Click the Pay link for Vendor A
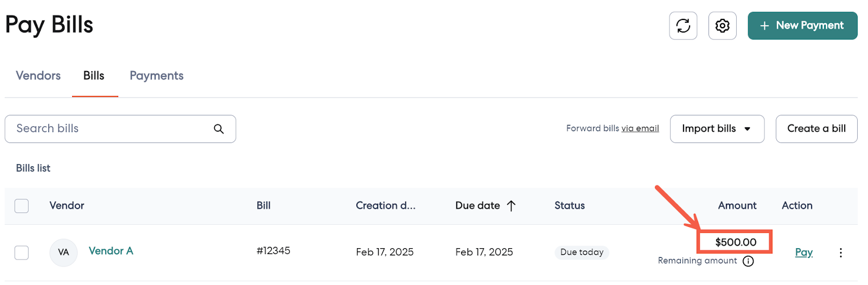 click(x=803, y=252)
